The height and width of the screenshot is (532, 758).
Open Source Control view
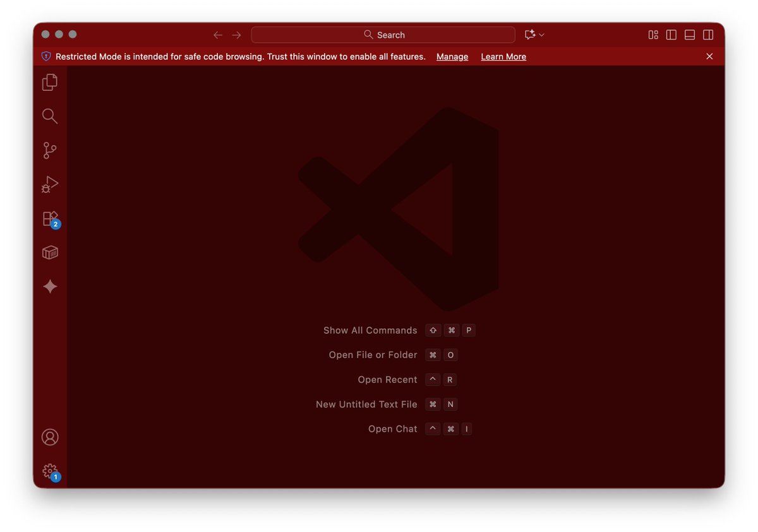click(50, 150)
